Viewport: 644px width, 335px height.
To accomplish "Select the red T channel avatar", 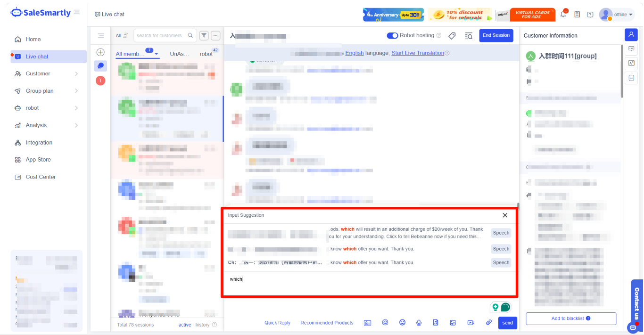I will pyautogui.click(x=100, y=81).
